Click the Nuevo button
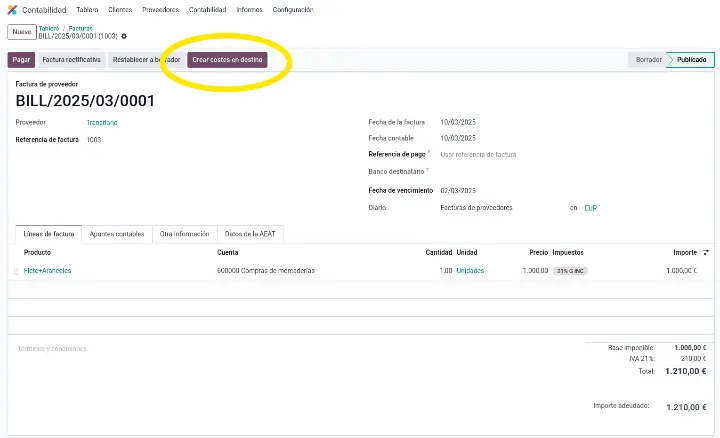 (22, 32)
